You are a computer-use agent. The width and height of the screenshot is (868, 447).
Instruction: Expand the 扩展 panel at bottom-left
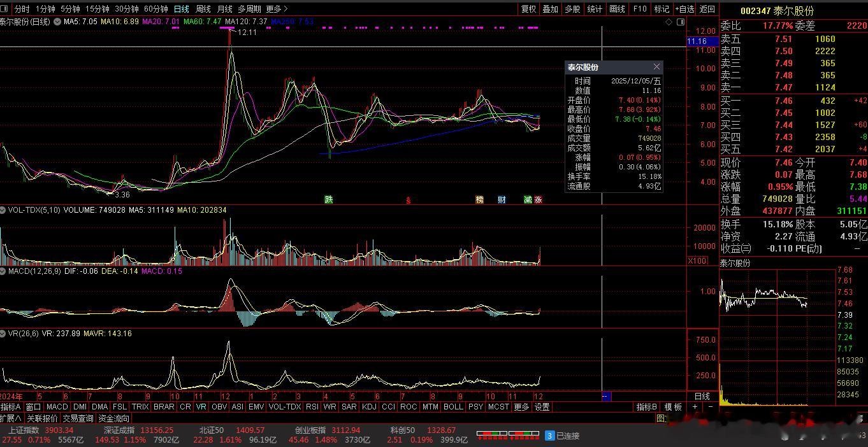[x=11, y=418]
